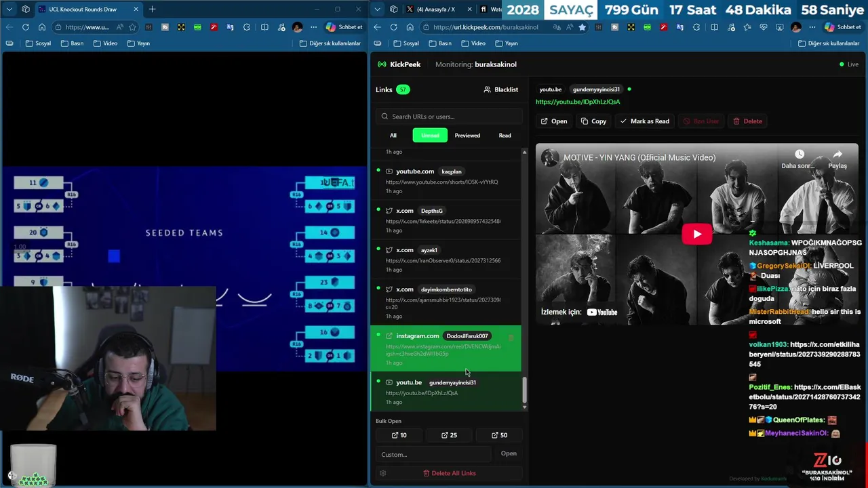Switch to the Read filter tab
This screenshot has height=488, width=868.
point(505,136)
